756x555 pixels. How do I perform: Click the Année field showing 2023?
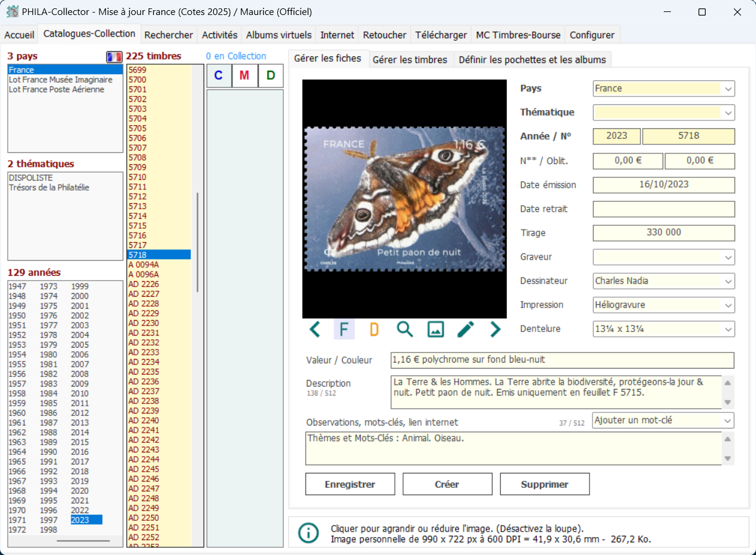click(x=616, y=136)
